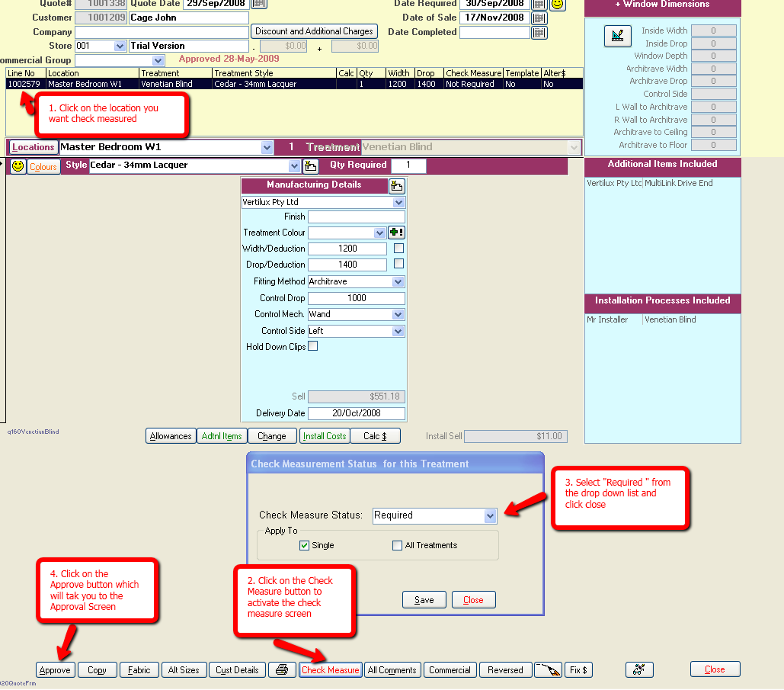The image size is (784, 690).
Task: Open the Window Dimensions measuring tool
Action: (618, 36)
